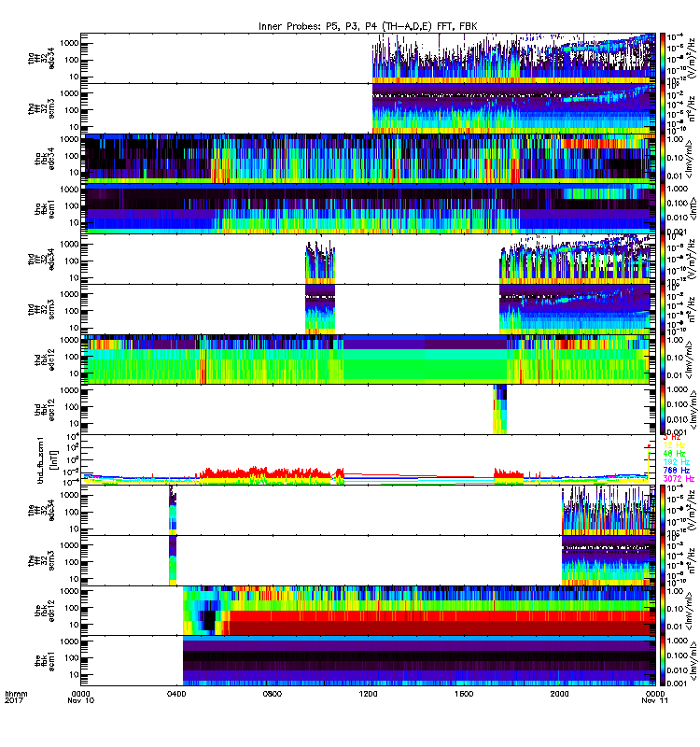
Task: Click the color bar beside the fbk edc12 panel
Action: coord(662,611)
